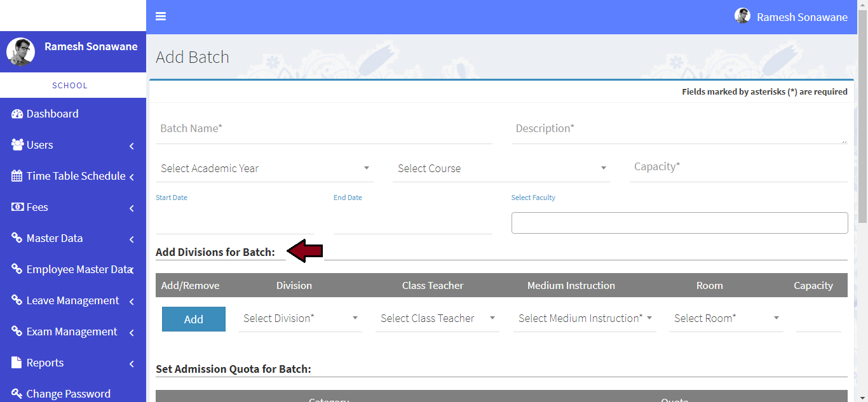Click the Time Table calendar icon
868x402 pixels.
pos(17,176)
